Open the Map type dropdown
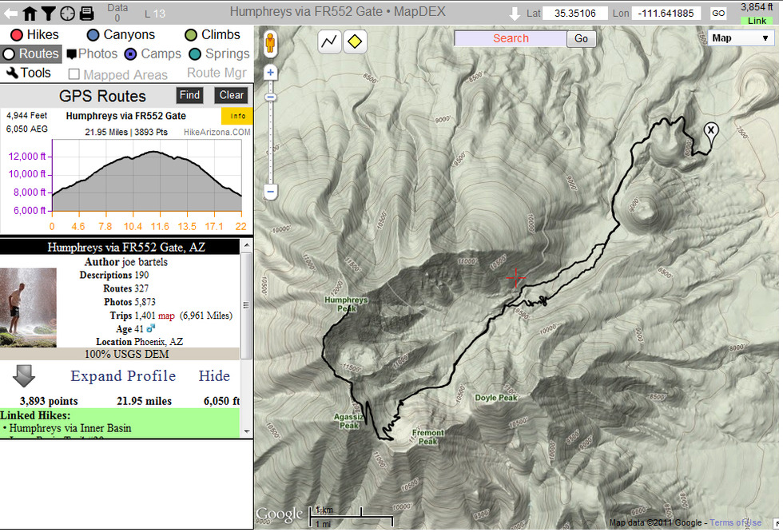Viewport: 783px width, 532px height. [x=741, y=38]
